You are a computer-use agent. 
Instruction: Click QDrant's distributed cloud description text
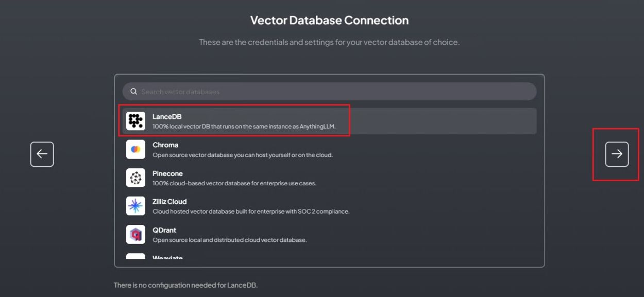click(229, 240)
